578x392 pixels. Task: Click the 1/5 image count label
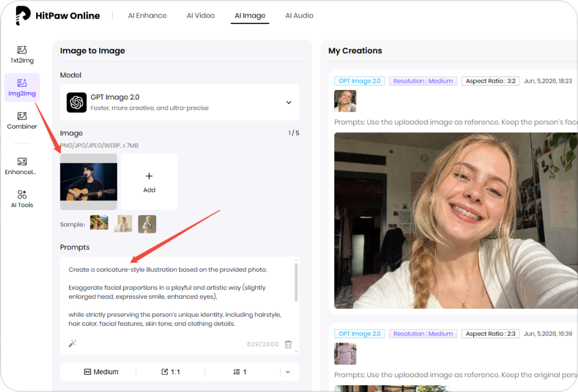[293, 133]
